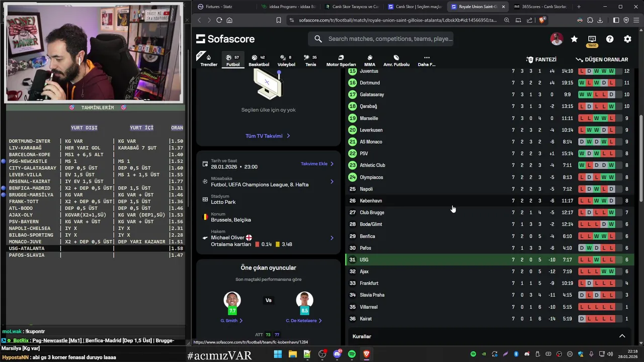Image resolution: width=644 pixels, height=362 pixels.
Task: Open the Motor Sporları category
Action: 341,60
